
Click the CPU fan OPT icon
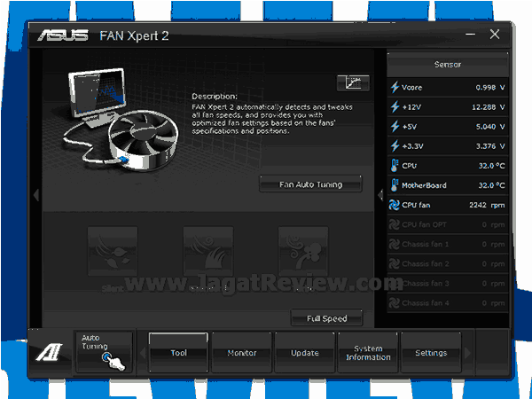[395, 224]
